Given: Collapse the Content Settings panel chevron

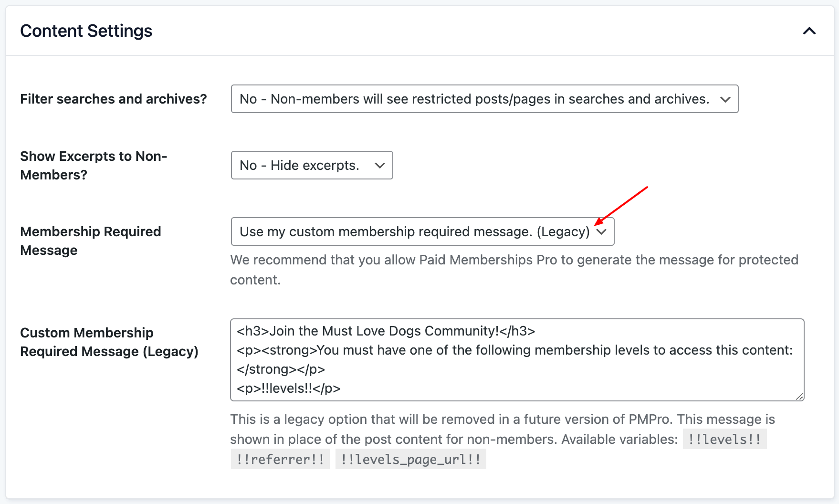Looking at the screenshot, I should pyautogui.click(x=809, y=31).
